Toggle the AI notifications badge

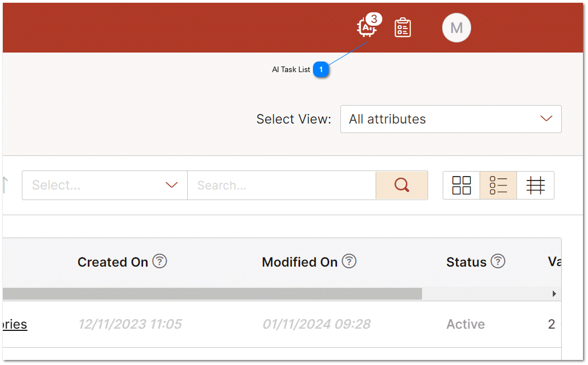click(x=373, y=18)
